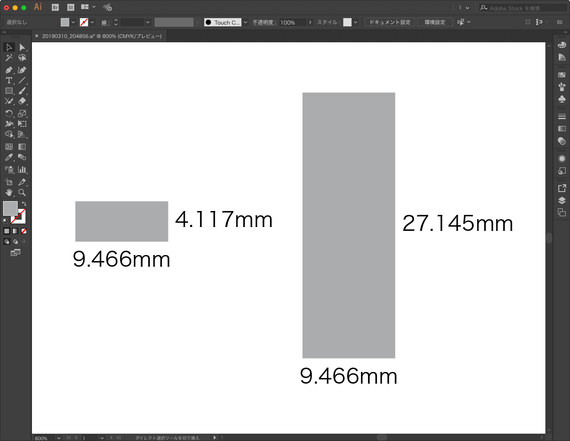Screen dimensions: 570x441
Task: Activate the Zoom tool
Action: 22,193
